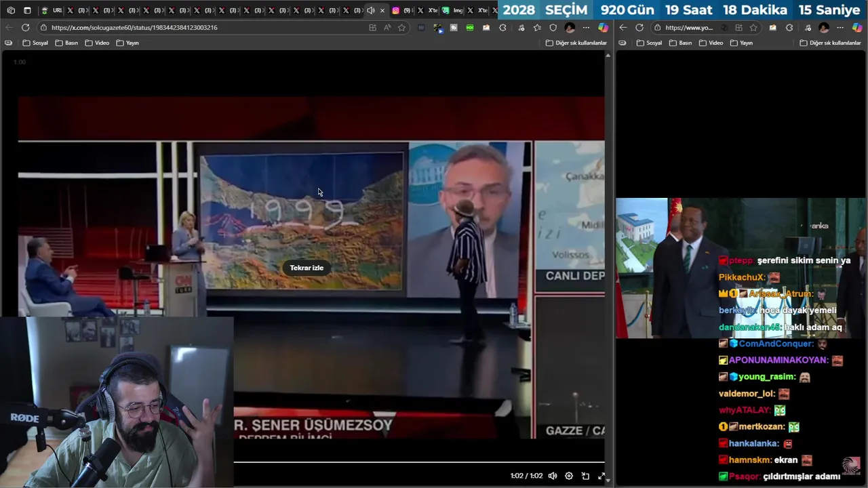868x488 pixels.
Task: Switch to the URL tab
Action: click(x=52, y=10)
